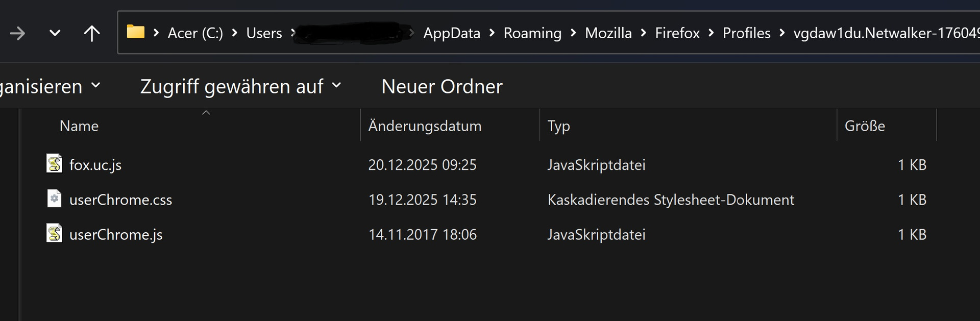980x321 pixels.
Task: Click the userChrome.js script file icon
Action: [54, 234]
